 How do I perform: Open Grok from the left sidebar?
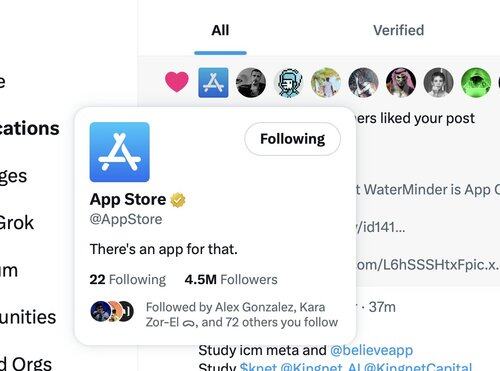[x=17, y=222]
